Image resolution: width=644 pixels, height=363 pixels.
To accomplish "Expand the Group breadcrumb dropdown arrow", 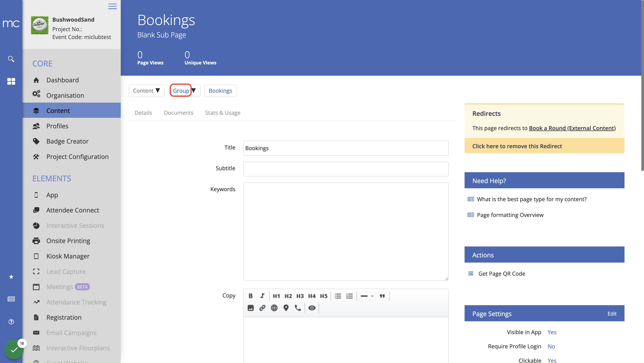I will click(x=194, y=90).
